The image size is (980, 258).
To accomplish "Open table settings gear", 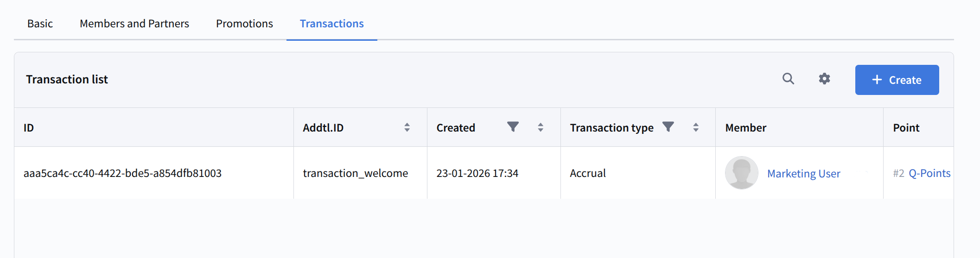I will pos(824,79).
